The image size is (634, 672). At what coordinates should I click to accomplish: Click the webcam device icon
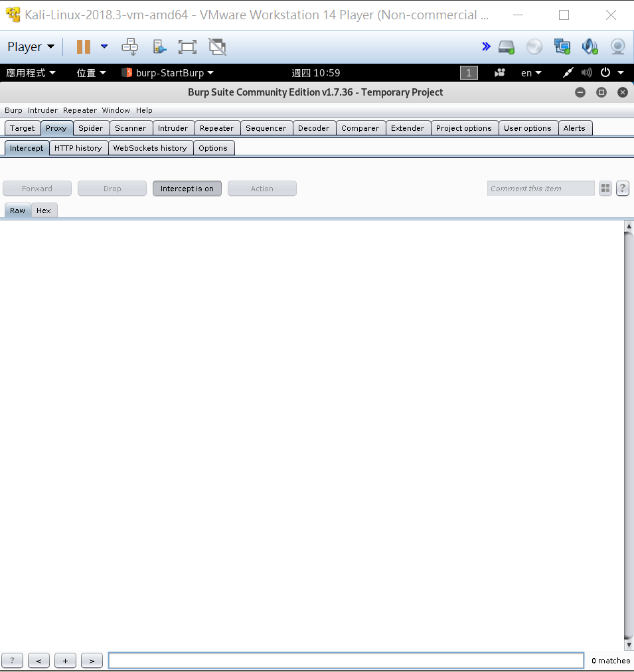tap(617, 46)
